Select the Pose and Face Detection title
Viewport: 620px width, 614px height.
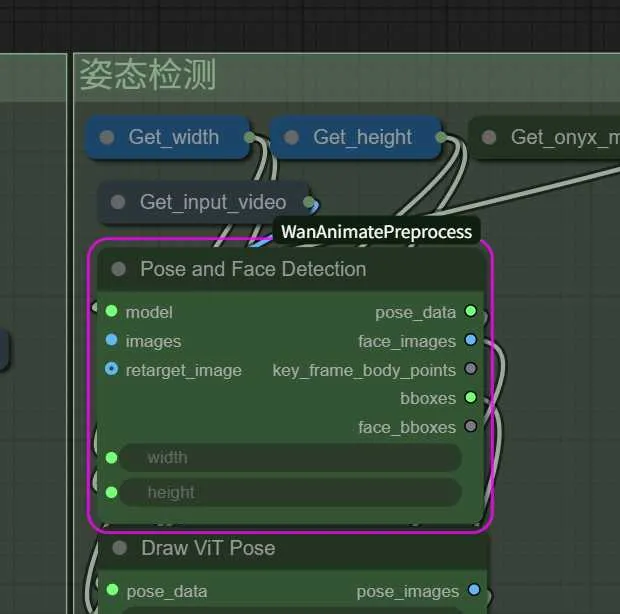pos(253,269)
